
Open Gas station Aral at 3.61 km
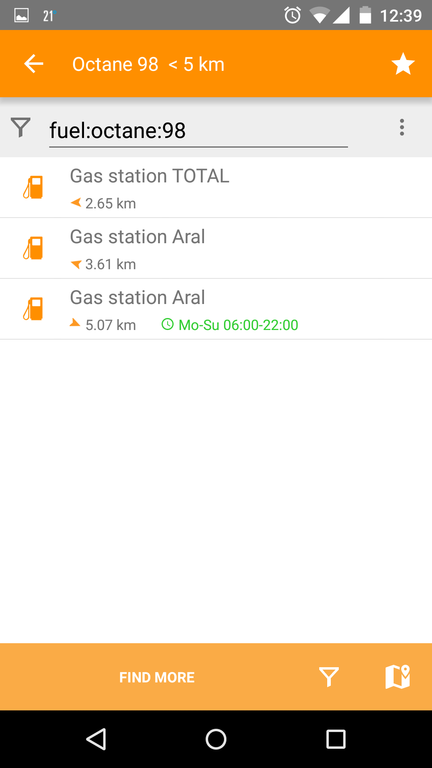click(216, 249)
